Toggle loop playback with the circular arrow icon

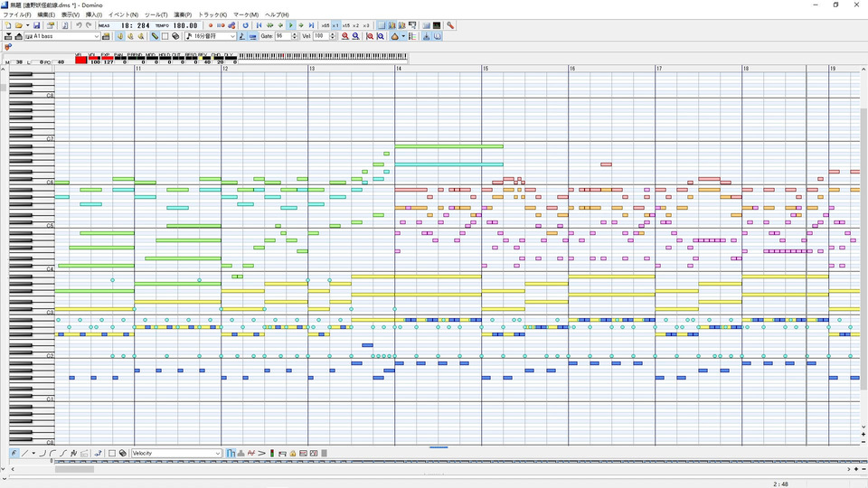click(246, 25)
